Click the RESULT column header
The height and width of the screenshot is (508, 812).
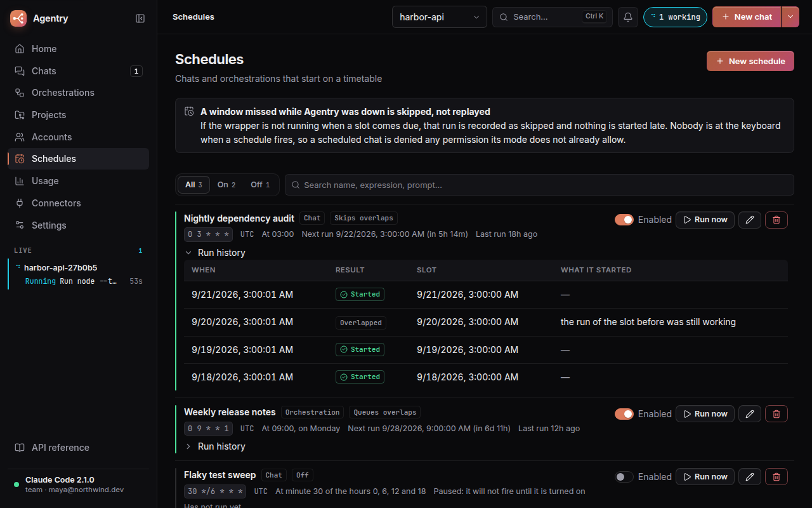350,270
